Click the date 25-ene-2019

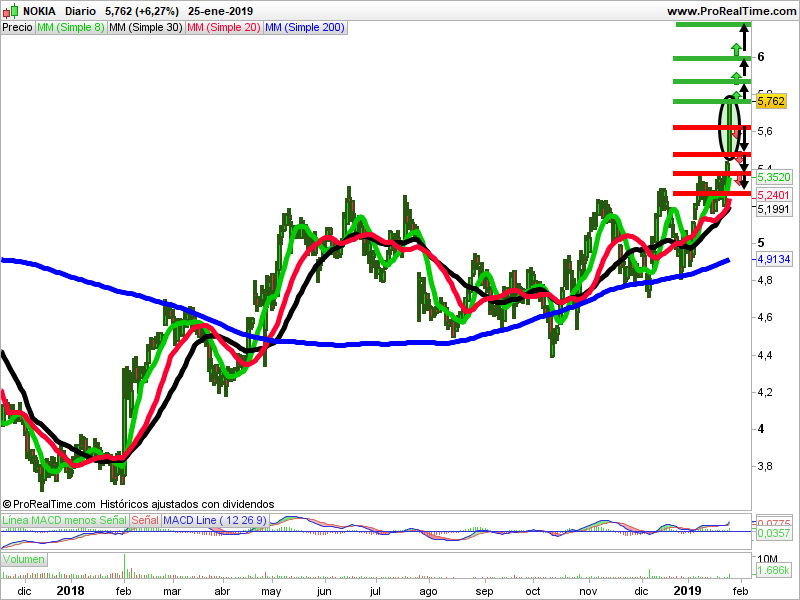220,11
